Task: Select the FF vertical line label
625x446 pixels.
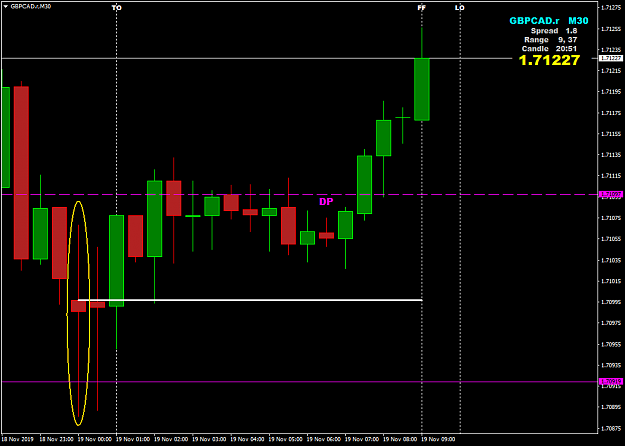Action: (421, 8)
